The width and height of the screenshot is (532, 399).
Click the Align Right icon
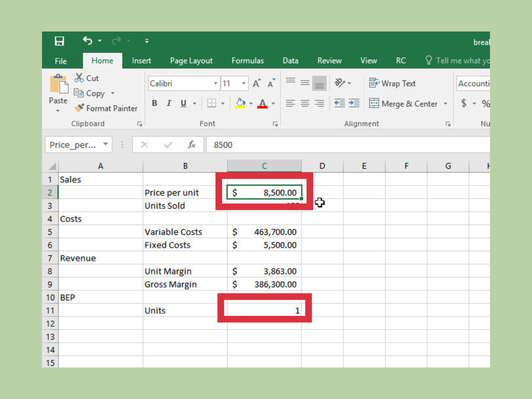pos(319,103)
